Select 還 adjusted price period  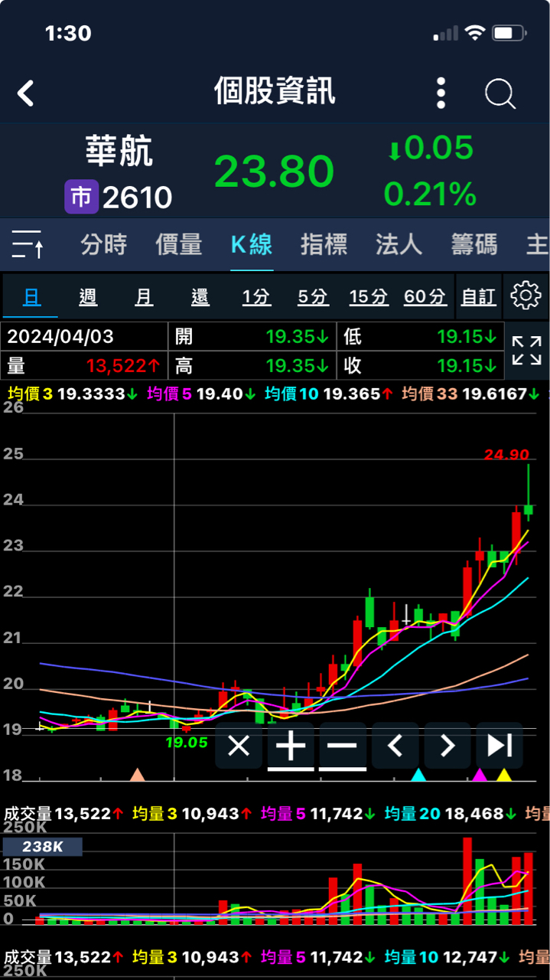pyautogui.click(x=200, y=296)
